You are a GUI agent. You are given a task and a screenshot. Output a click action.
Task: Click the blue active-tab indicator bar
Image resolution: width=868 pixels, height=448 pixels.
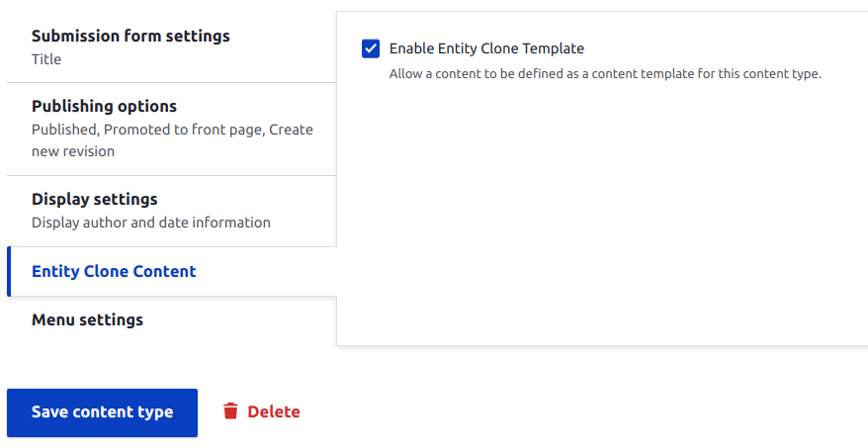9,272
